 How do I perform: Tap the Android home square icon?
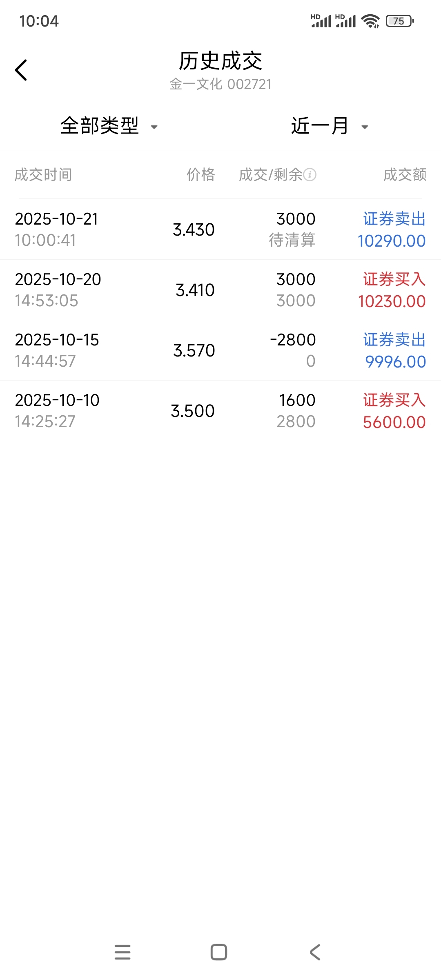219,952
